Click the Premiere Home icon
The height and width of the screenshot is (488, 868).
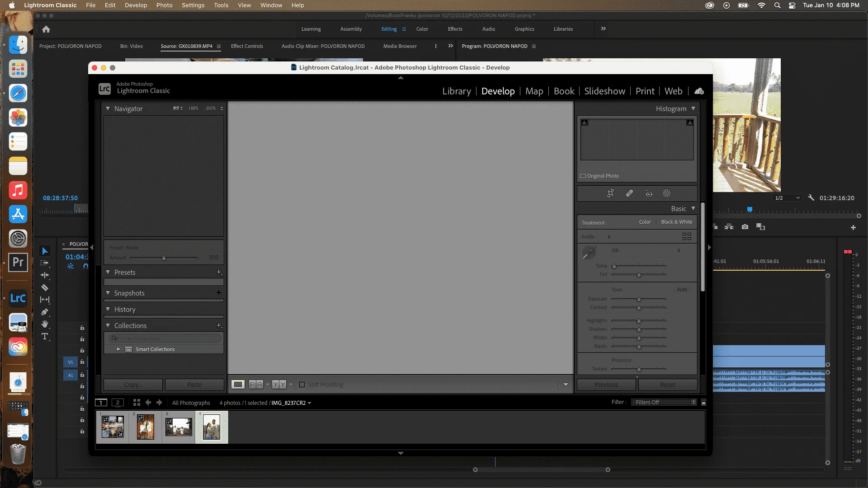46,29
